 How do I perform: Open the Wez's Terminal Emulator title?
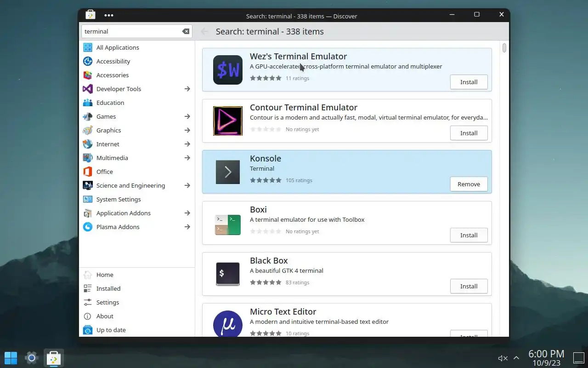point(298,56)
